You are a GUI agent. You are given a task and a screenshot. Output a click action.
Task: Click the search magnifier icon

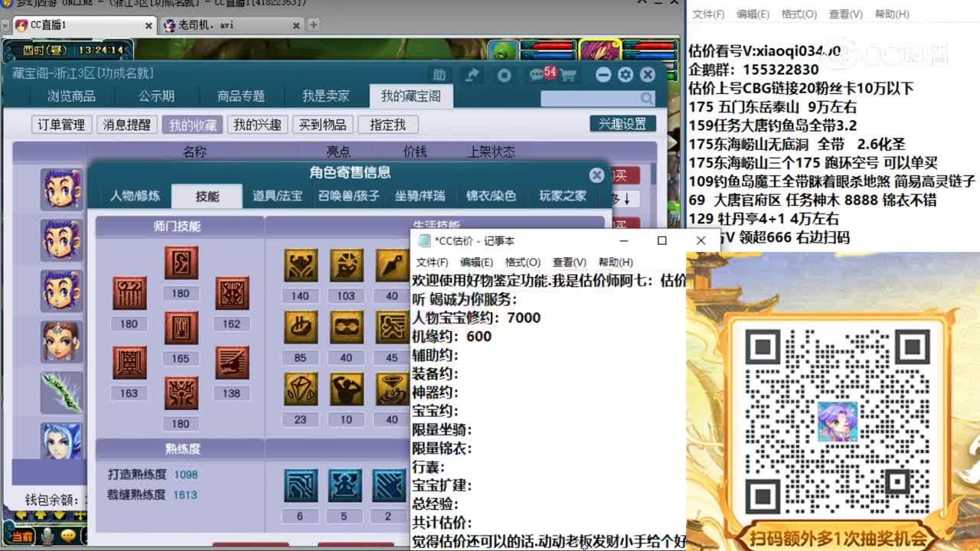pos(647,98)
